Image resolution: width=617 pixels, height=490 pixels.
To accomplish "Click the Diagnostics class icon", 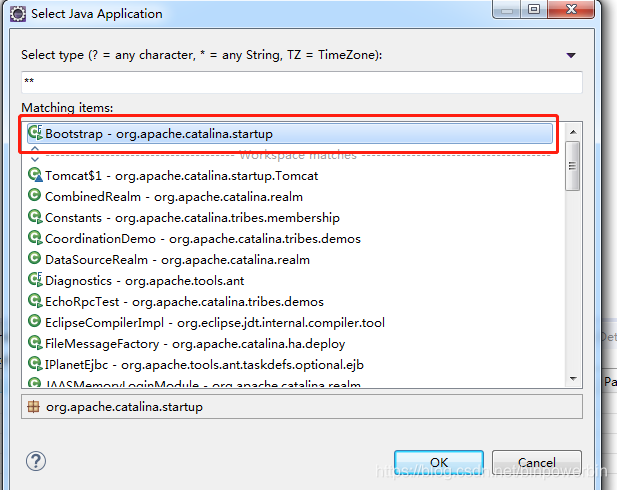I will 35,279.
